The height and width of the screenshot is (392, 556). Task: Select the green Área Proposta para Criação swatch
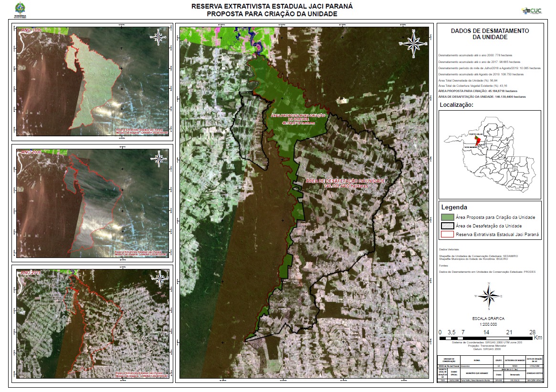tap(447, 217)
